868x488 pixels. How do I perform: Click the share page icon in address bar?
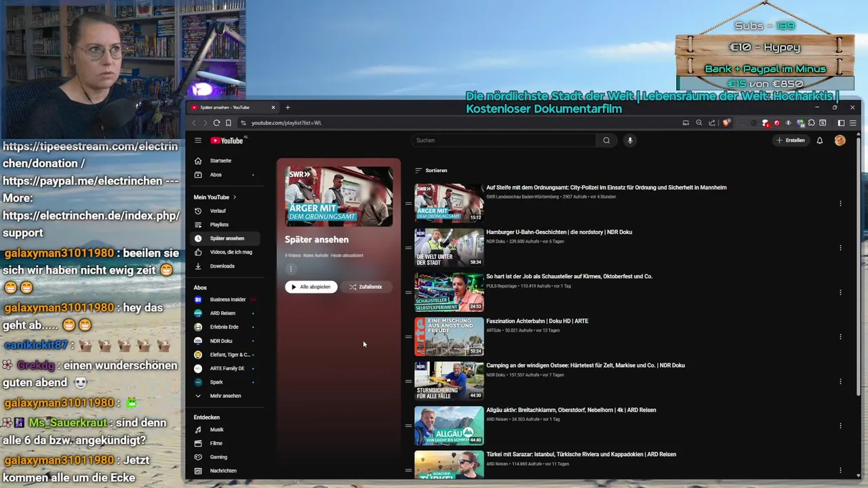[712, 123]
